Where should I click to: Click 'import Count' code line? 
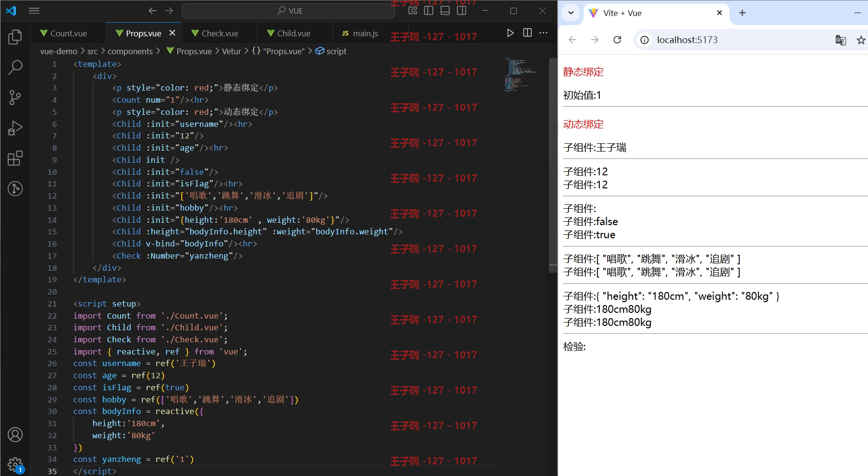pyautogui.click(x=151, y=316)
